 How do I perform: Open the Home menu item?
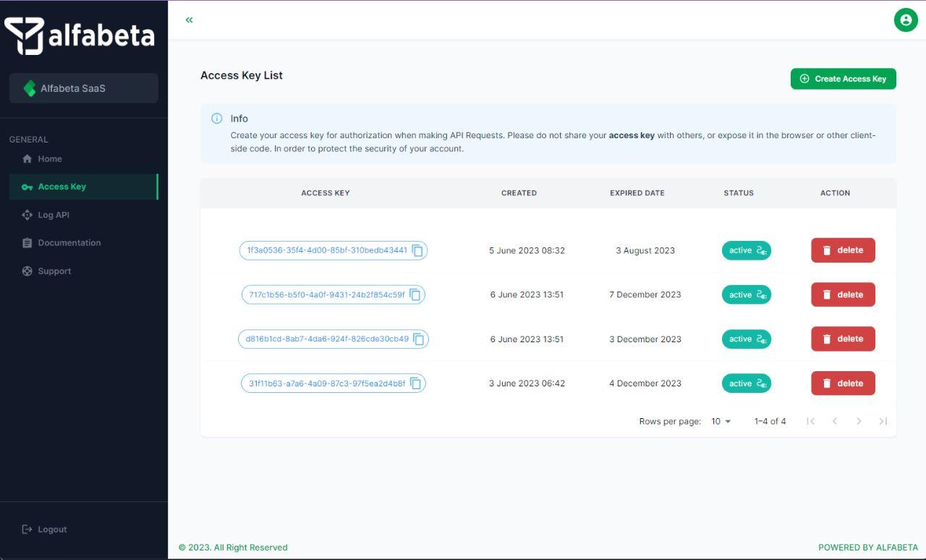tap(49, 159)
